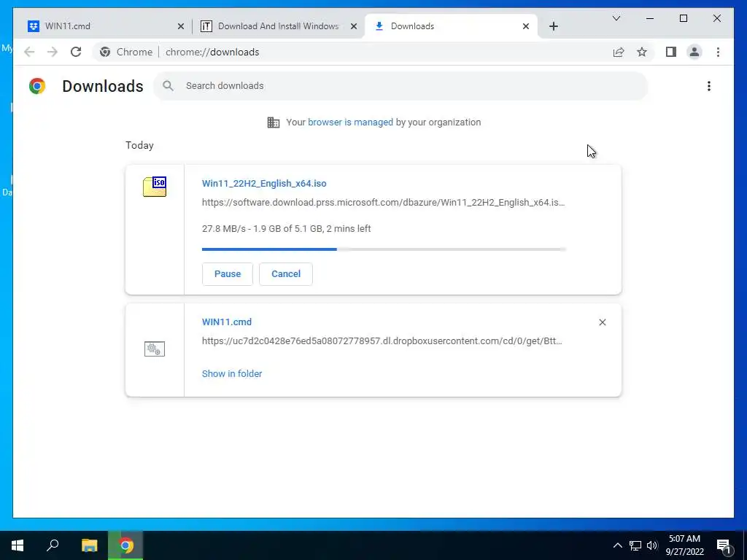Open the taskbar clock and date
The image size is (747, 560).
tap(684, 545)
